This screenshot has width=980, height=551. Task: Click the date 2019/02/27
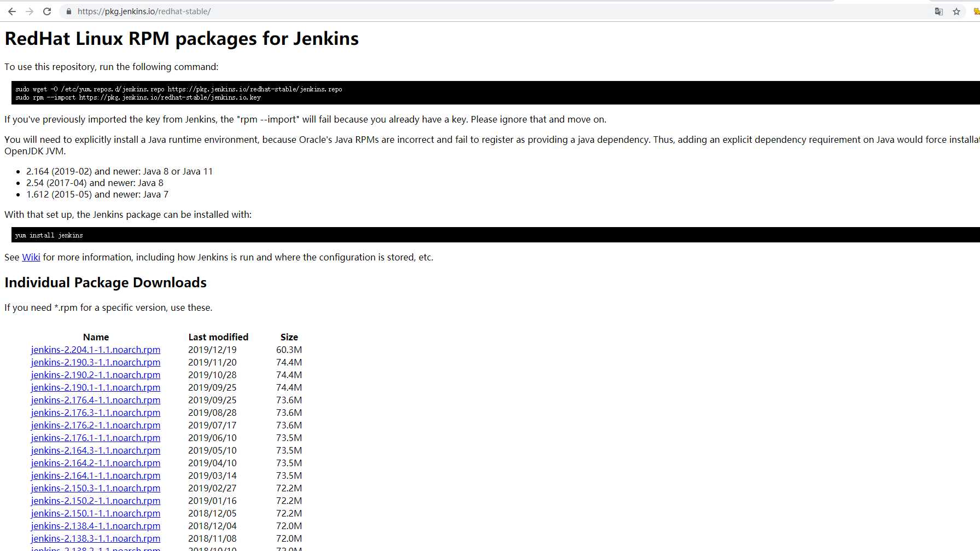click(212, 488)
